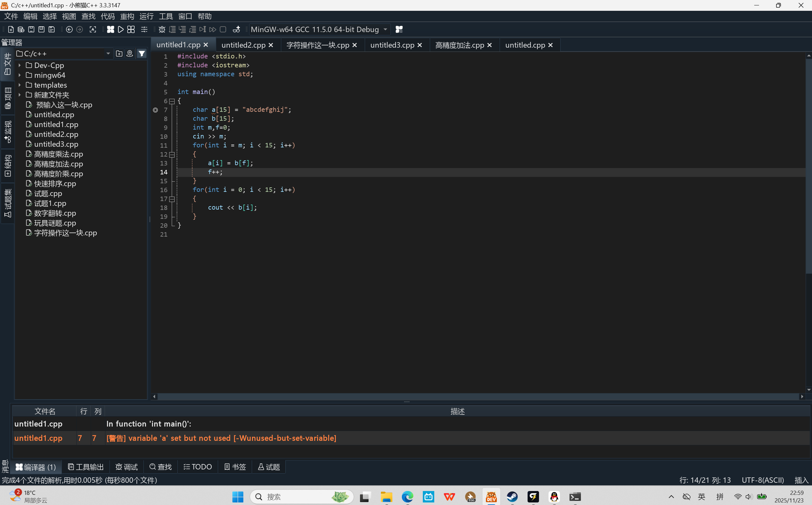812x505 pixels.
Task: Run the program with play icon
Action: click(121, 30)
